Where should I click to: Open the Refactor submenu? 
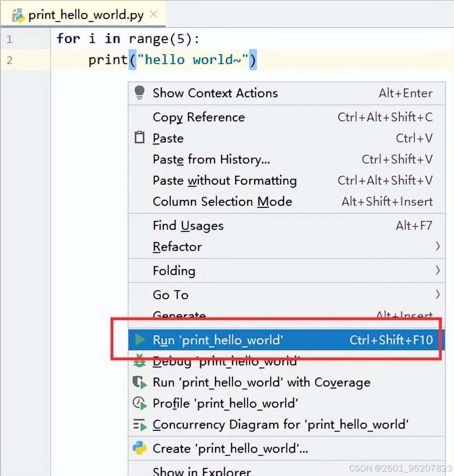point(287,247)
